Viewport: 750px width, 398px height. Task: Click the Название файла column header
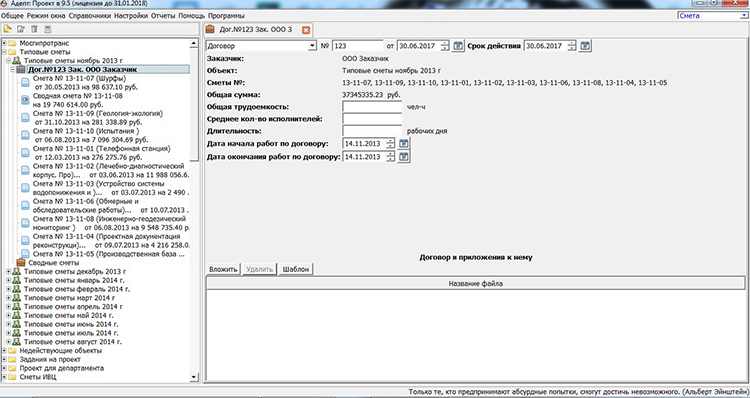click(x=475, y=284)
